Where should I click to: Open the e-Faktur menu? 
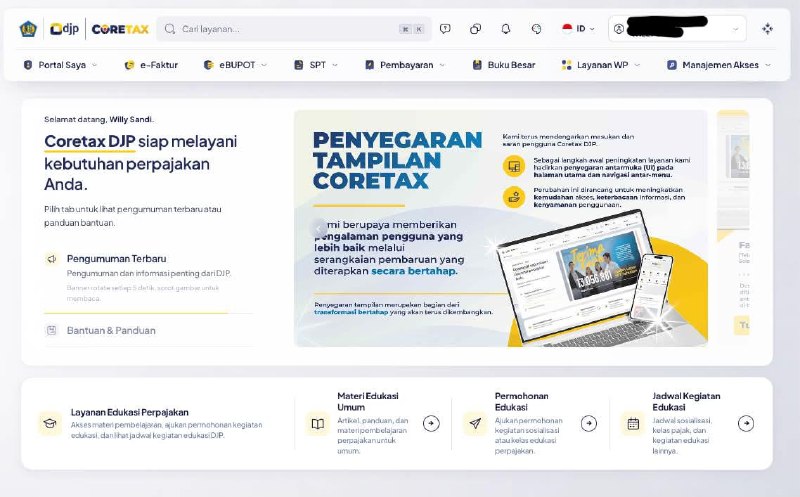[x=152, y=65]
